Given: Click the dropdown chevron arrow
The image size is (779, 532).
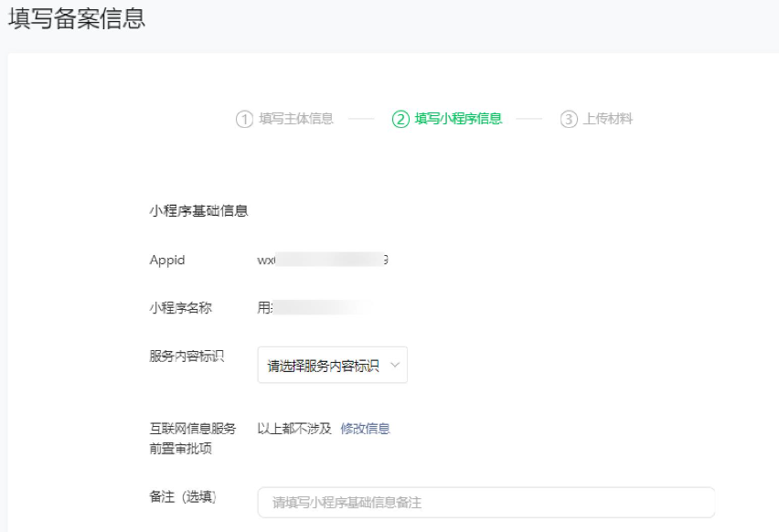Looking at the screenshot, I should (395, 365).
